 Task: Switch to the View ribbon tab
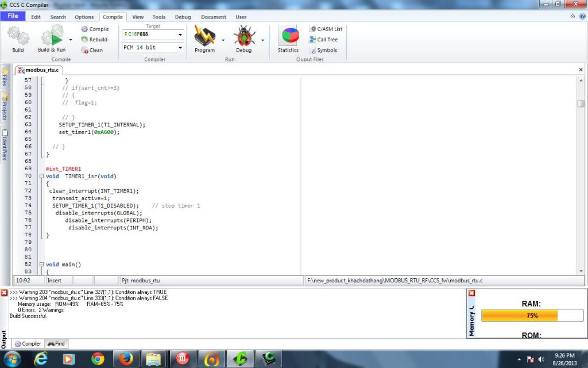click(138, 17)
